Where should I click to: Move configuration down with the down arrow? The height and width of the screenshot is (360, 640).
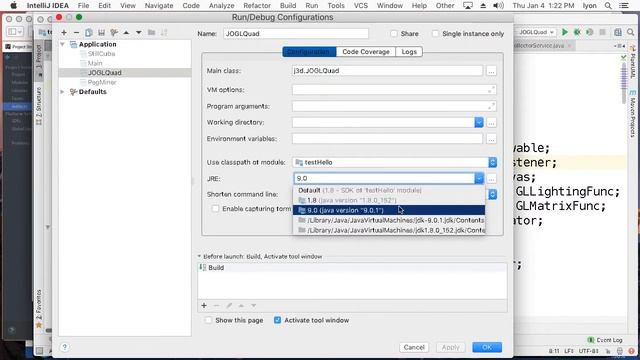[x=139, y=32]
